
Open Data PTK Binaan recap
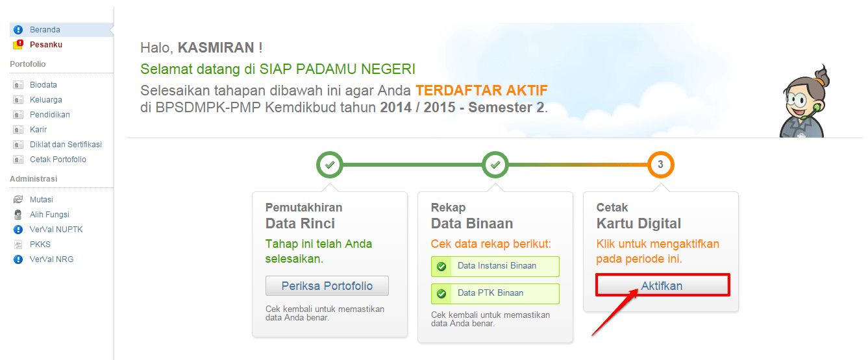[495, 294]
